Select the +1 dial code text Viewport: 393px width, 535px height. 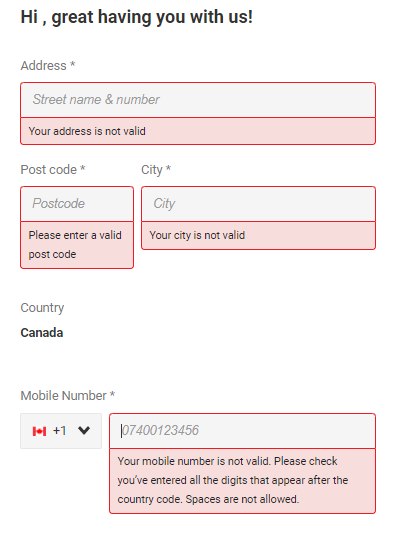pyautogui.click(x=59, y=431)
